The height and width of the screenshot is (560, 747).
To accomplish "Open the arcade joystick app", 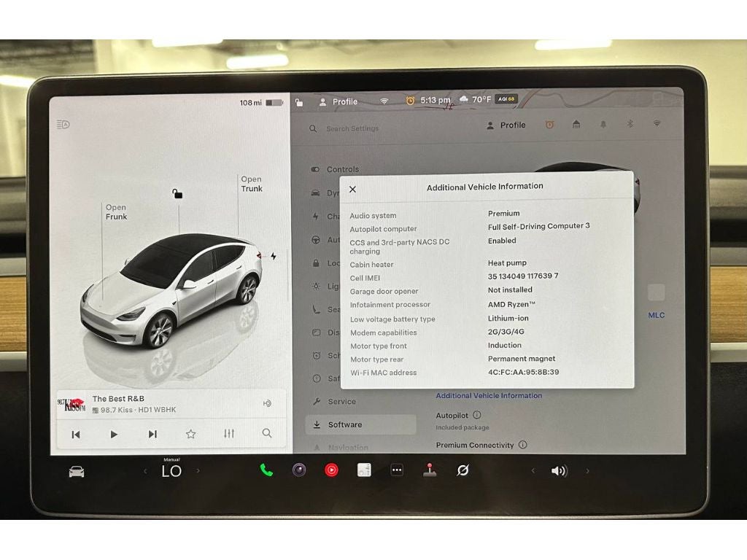I will click(430, 470).
